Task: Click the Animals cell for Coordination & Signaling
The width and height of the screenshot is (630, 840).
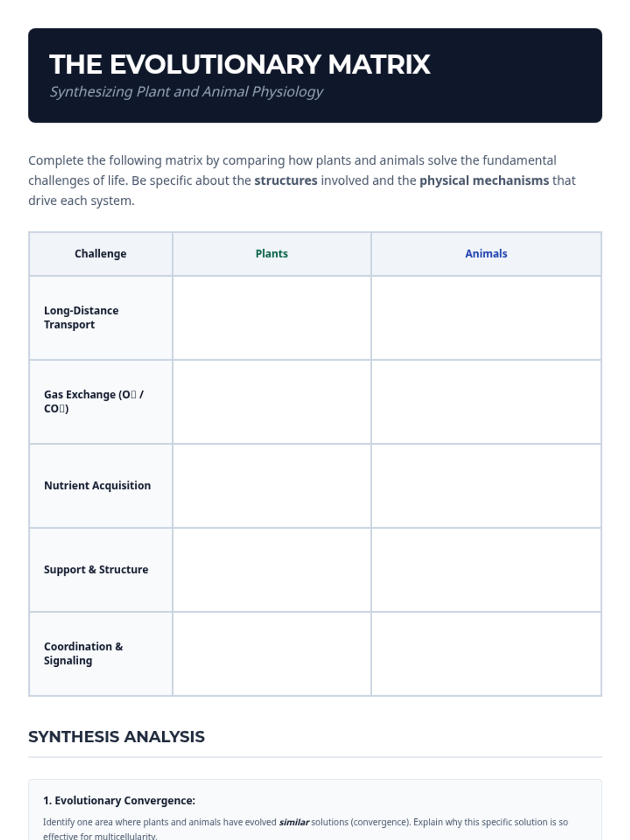Action: tap(486, 654)
